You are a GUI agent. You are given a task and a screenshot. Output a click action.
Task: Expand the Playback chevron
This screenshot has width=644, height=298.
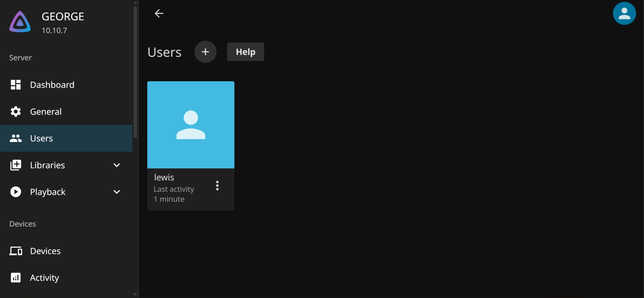[117, 192]
